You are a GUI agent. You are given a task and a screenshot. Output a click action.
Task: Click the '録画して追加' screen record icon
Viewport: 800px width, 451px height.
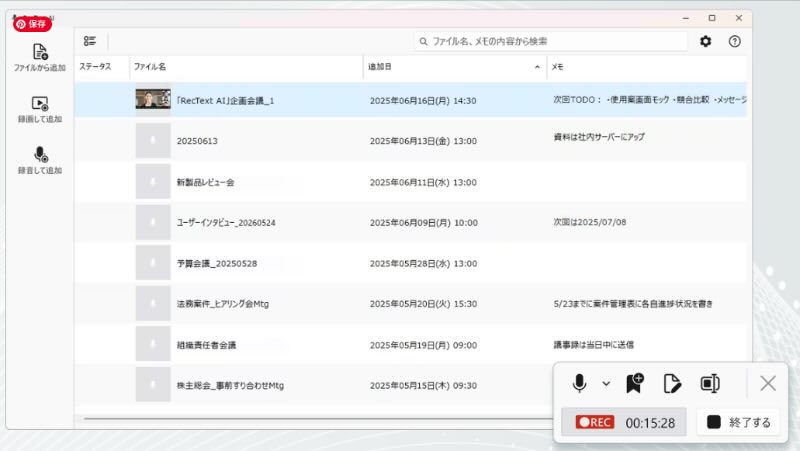pos(40,103)
